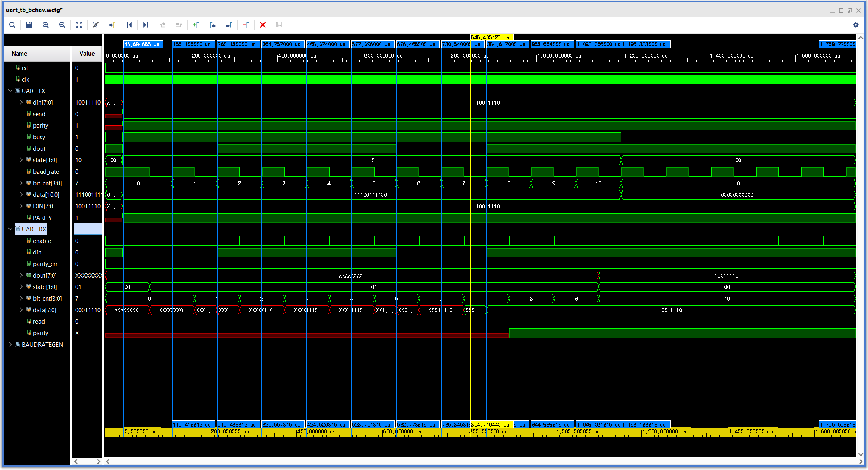
Task: Save the waveform configuration
Action: (29, 25)
